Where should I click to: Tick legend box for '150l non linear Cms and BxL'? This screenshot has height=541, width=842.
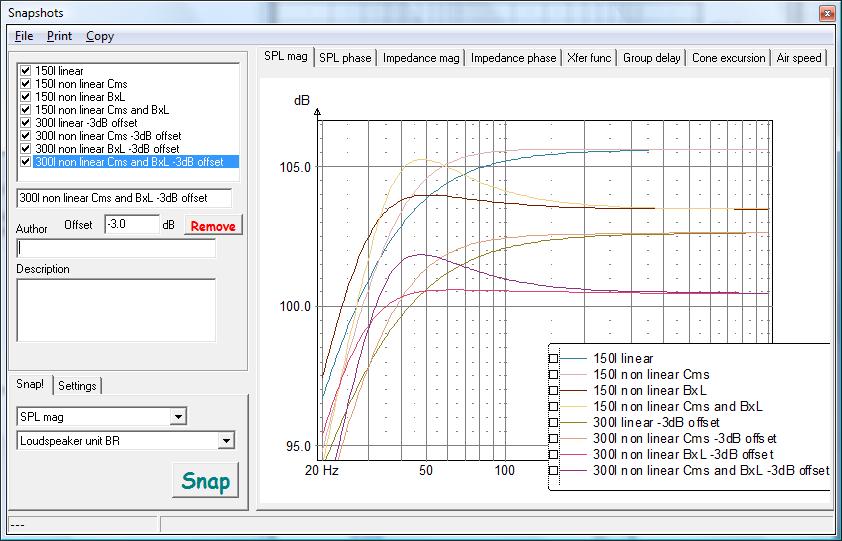(x=553, y=407)
